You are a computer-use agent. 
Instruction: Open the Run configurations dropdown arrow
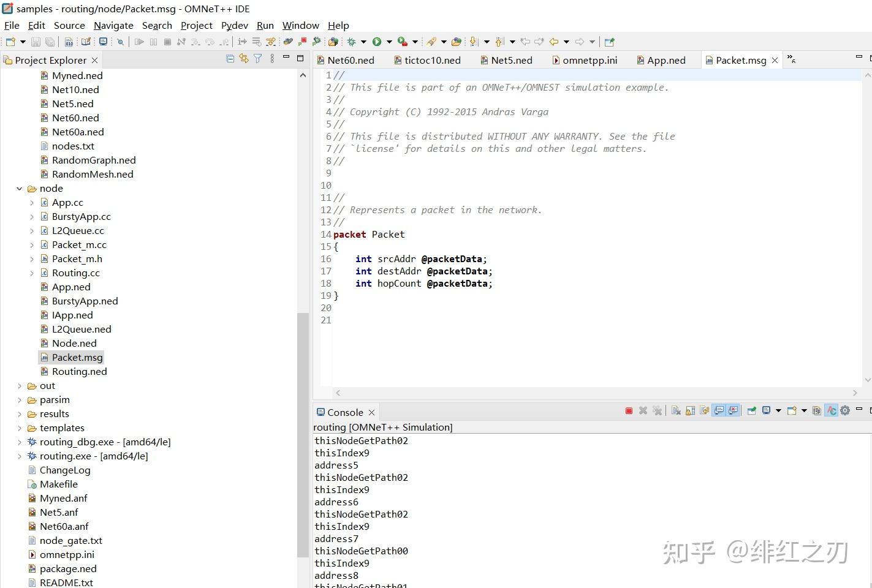tap(389, 42)
